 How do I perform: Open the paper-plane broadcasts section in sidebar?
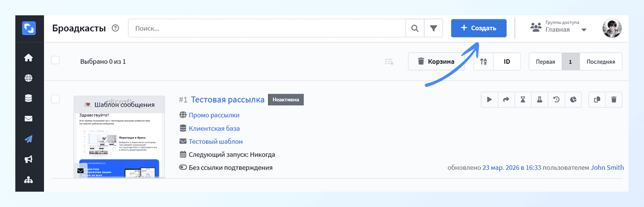point(29,139)
